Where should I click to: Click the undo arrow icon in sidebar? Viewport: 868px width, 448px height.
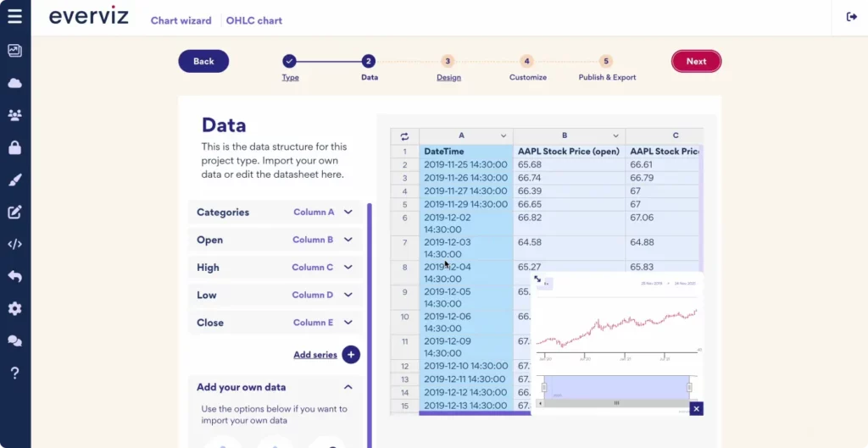[15, 276]
